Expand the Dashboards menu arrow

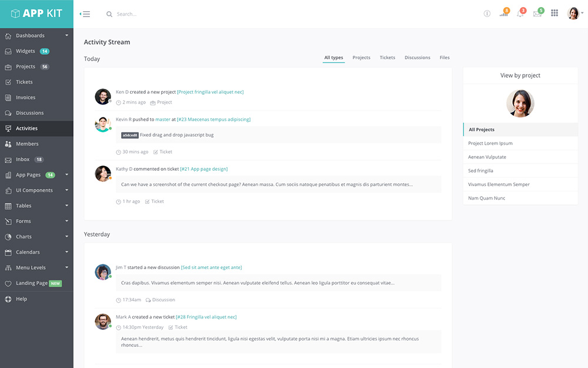tap(66, 36)
